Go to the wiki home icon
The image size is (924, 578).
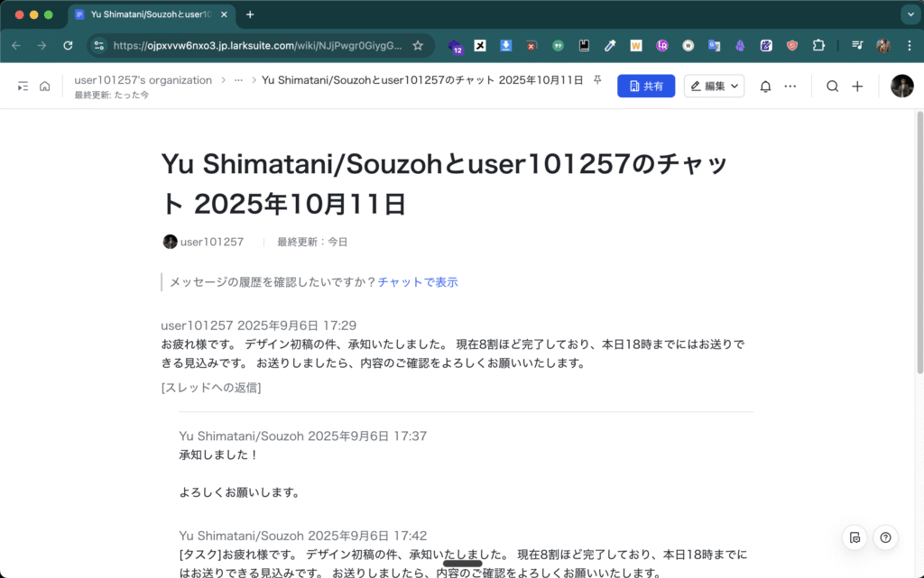44,87
